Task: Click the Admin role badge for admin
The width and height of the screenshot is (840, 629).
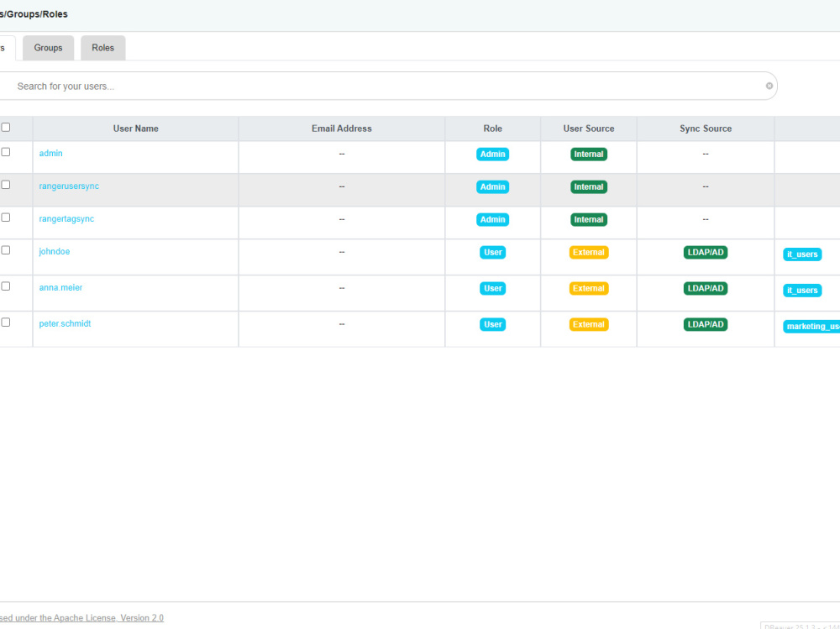Action: [x=493, y=155]
